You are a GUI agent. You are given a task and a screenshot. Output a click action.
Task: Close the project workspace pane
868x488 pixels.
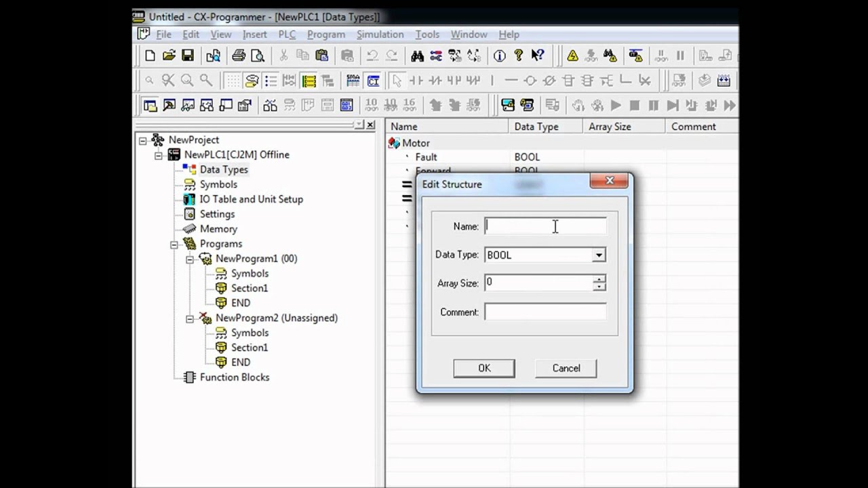[370, 125]
